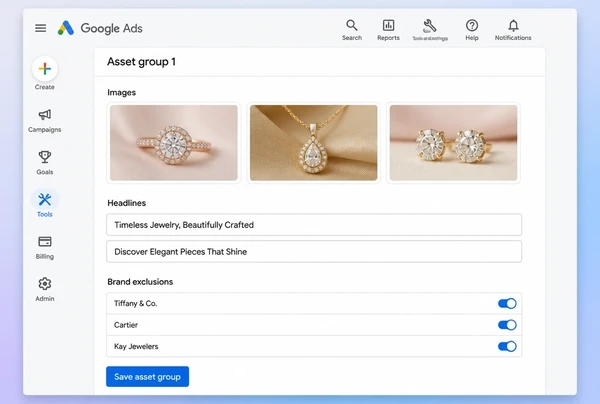Click the Brand exclusions heading
This screenshot has height=404, width=600.
pos(140,282)
